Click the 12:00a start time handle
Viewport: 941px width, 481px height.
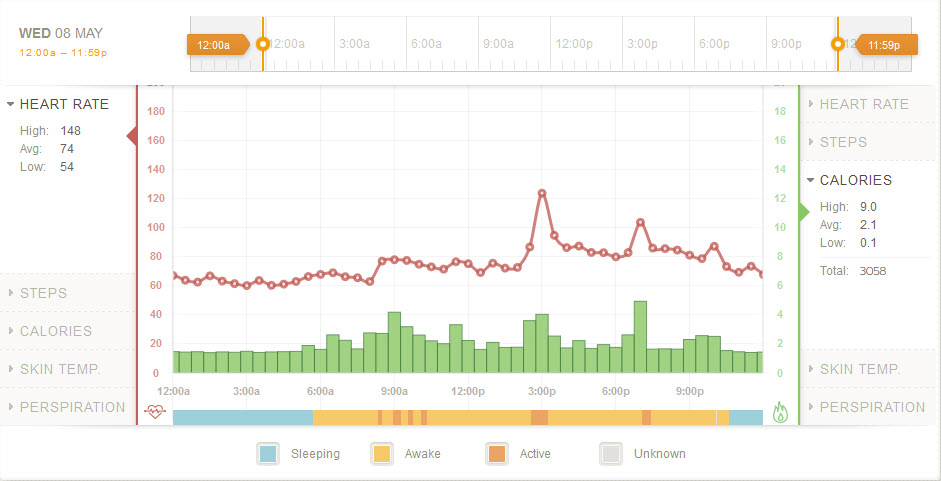tap(215, 44)
